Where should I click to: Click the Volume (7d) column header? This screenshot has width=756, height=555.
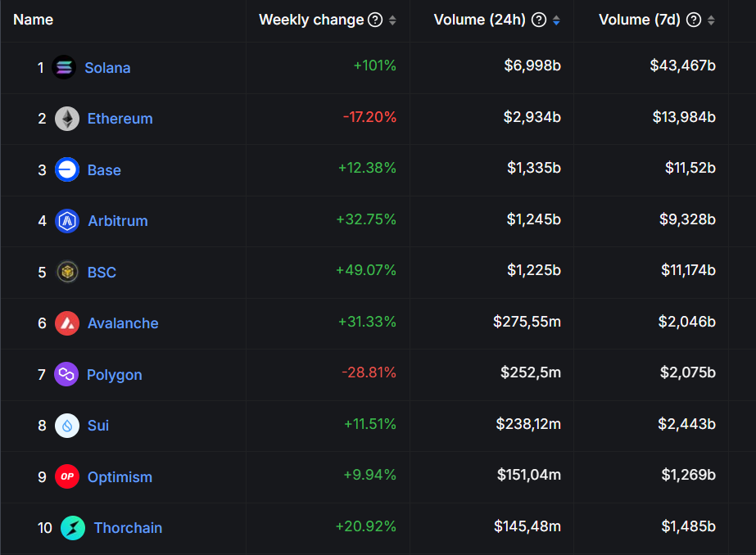point(640,20)
